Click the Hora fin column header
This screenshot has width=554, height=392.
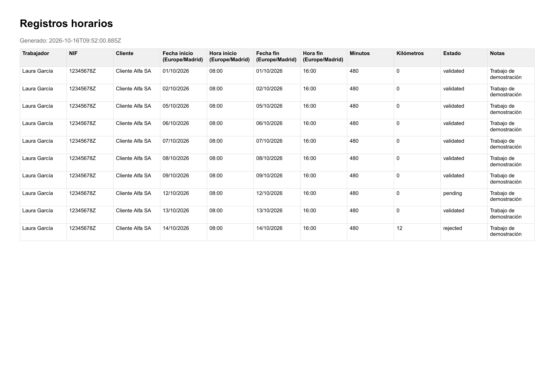coord(324,57)
